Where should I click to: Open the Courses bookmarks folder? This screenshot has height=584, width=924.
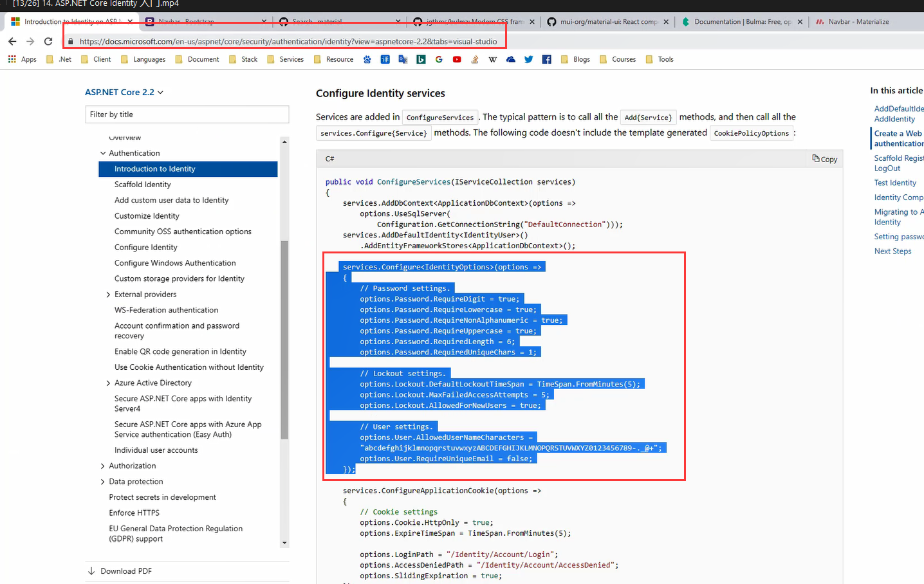pos(618,59)
